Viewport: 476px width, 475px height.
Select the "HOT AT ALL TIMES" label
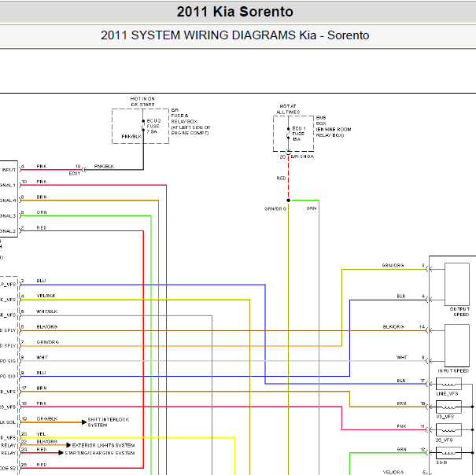(x=288, y=109)
